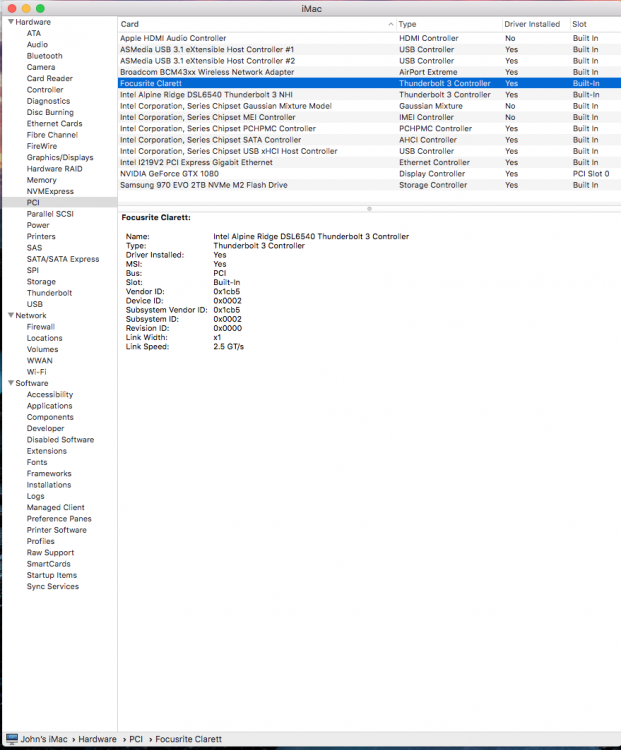This screenshot has width=621, height=750.
Task: Open Card Reader in the sidebar
Action: (49, 78)
